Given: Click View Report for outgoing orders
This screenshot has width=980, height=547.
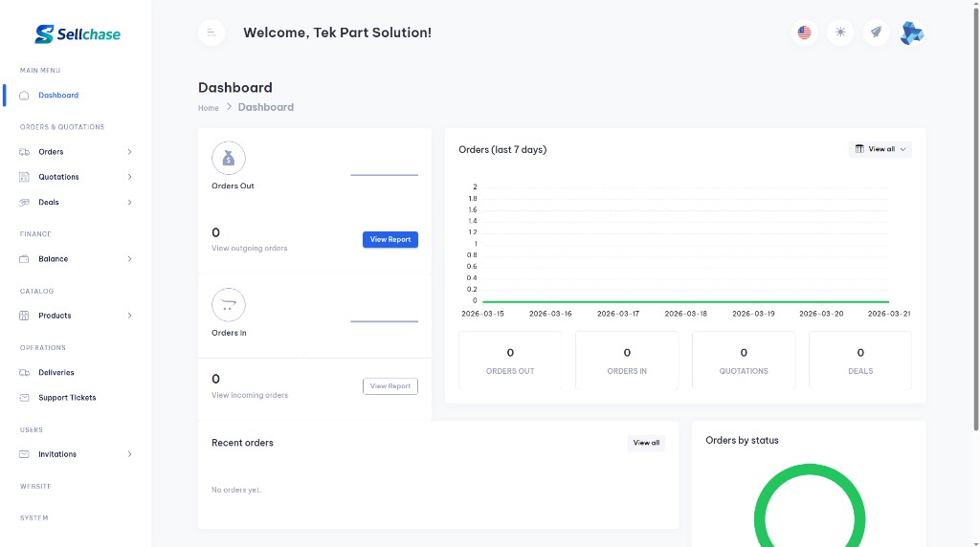Looking at the screenshot, I should [390, 239].
